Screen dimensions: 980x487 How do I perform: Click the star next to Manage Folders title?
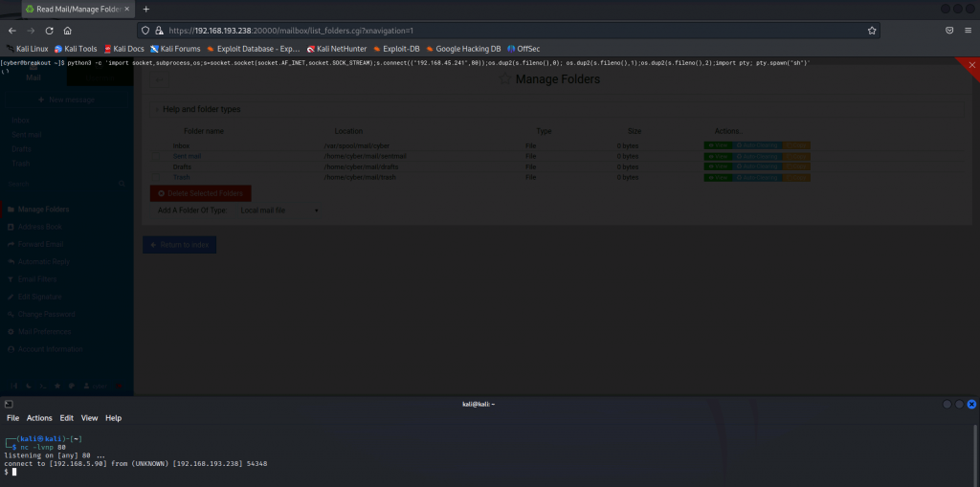[x=505, y=79]
